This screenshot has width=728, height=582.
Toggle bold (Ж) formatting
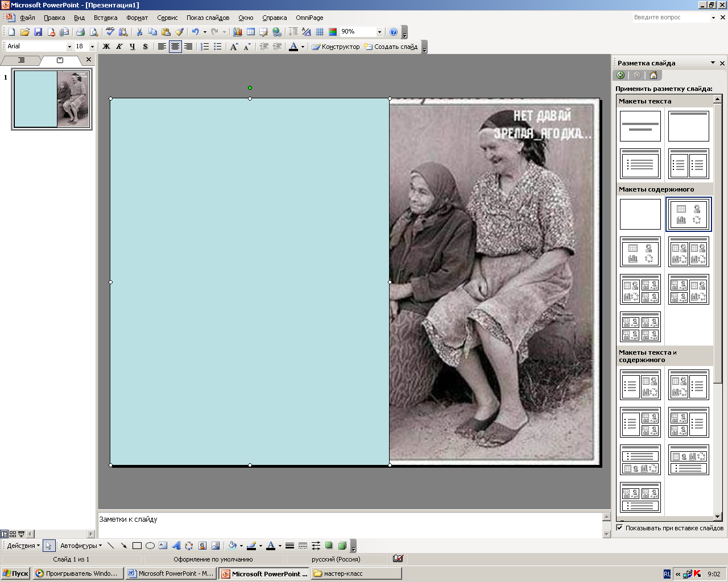click(106, 47)
